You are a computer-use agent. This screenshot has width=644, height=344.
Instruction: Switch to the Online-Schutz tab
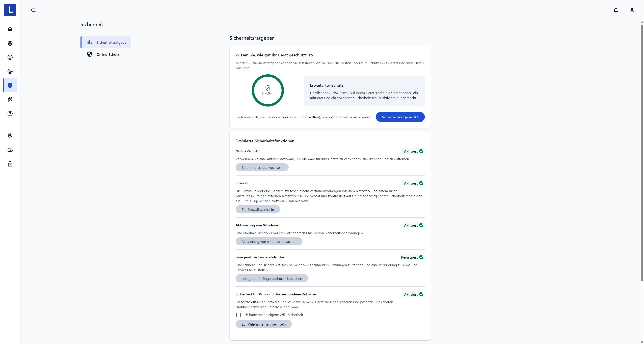pos(106,54)
